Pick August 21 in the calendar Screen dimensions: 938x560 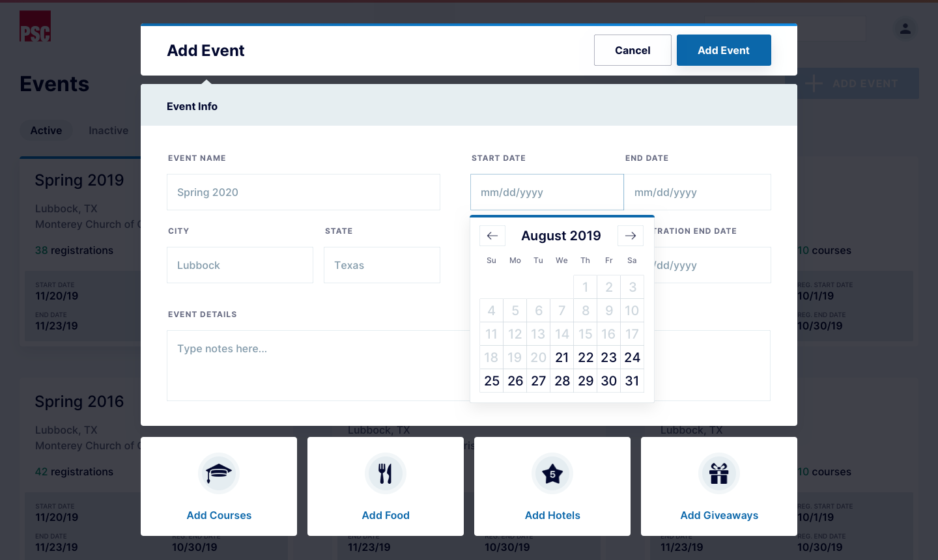562,357
